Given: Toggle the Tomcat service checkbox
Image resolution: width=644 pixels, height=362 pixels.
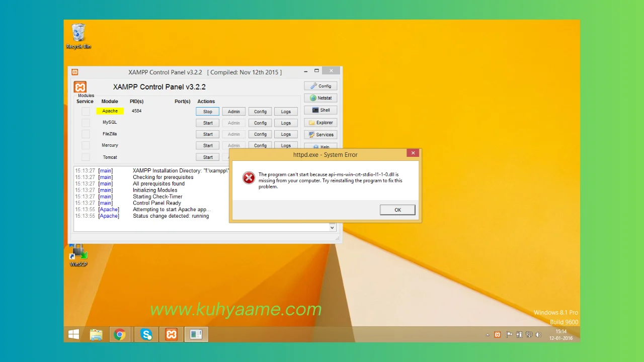Looking at the screenshot, I should coord(86,157).
